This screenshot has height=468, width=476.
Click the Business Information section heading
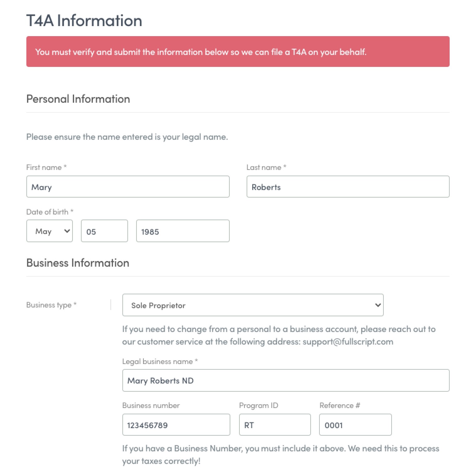click(x=78, y=263)
